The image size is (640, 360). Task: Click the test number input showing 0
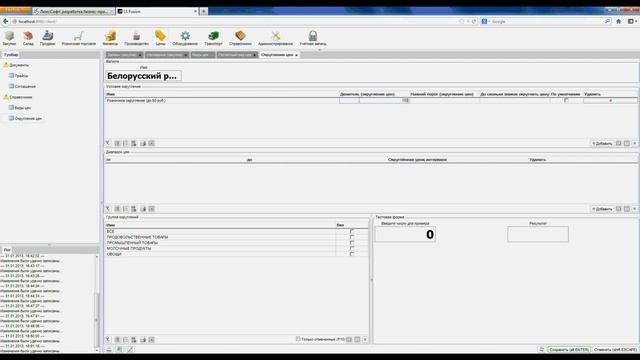[405, 234]
